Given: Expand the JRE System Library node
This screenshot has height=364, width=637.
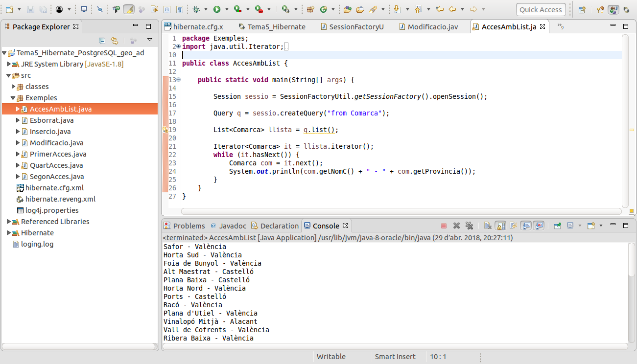Looking at the screenshot, I should pyautogui.click(x=9, y=64).
